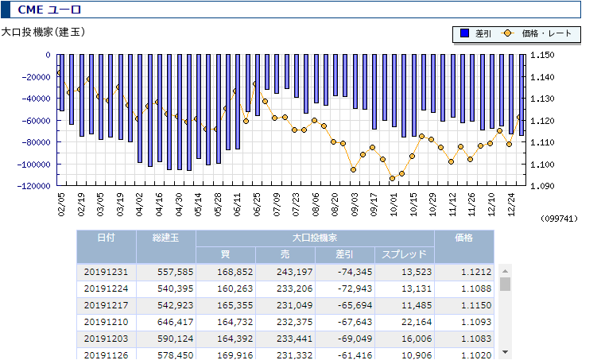The width and height of the screenshot is (601, 364).
Task: Click net value -69,049
Action: (355, 339)
